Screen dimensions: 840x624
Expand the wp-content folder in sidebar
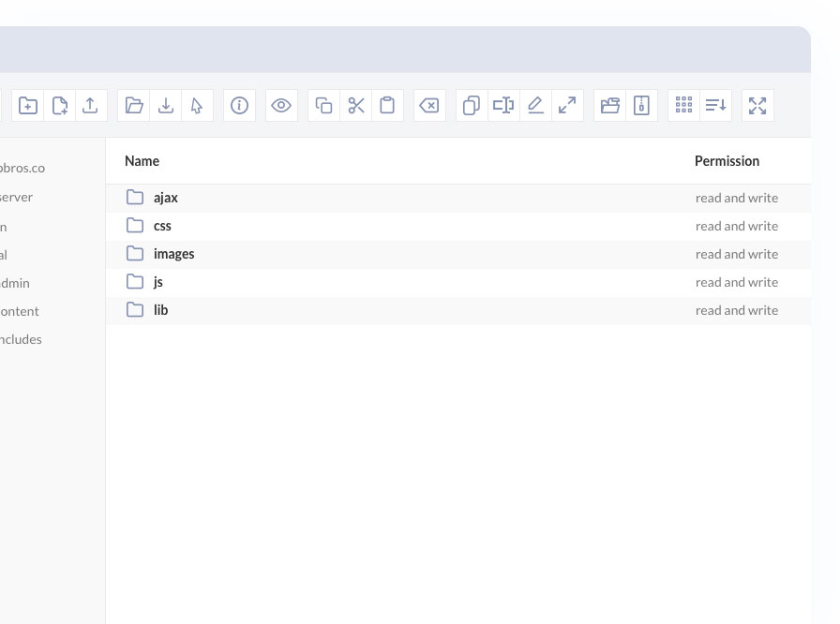pyautogui.click(x=20, y=311)
